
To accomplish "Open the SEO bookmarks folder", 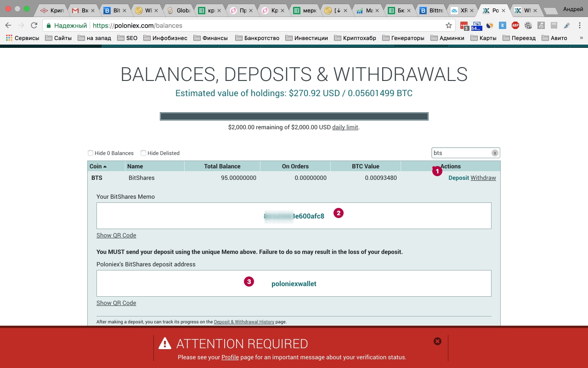I will pos(127,38).
